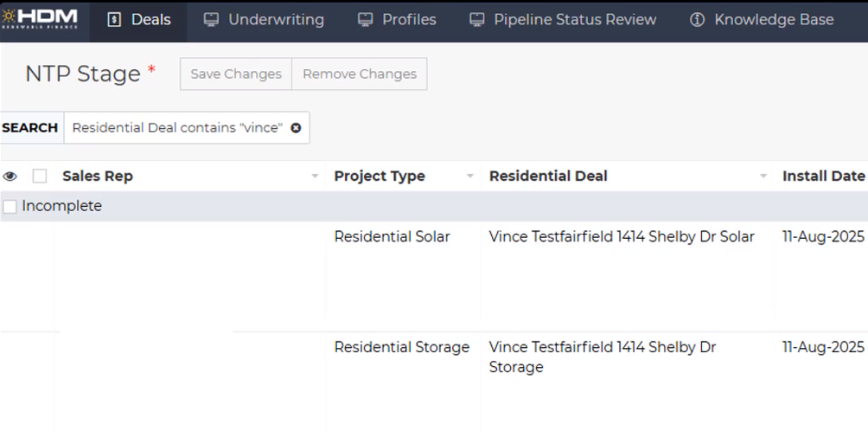This screenshot has width=868, height=431.
Task: Sort by the Install Date column header
Action: (823, 177)
